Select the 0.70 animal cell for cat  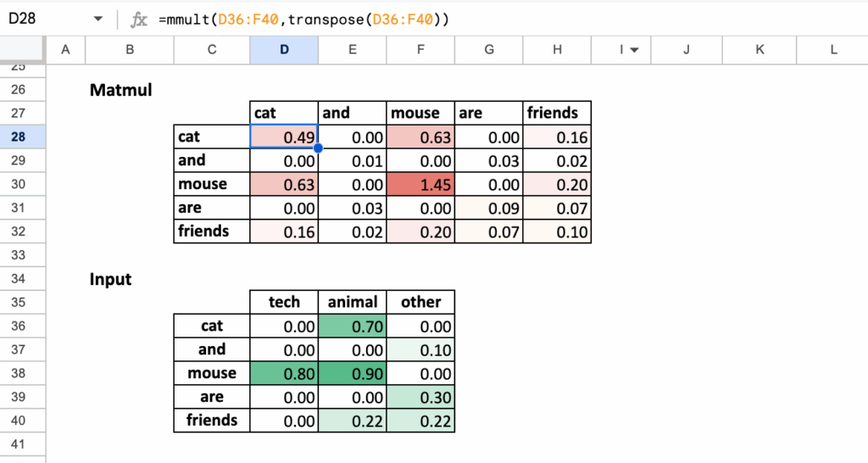click(352, 326)
